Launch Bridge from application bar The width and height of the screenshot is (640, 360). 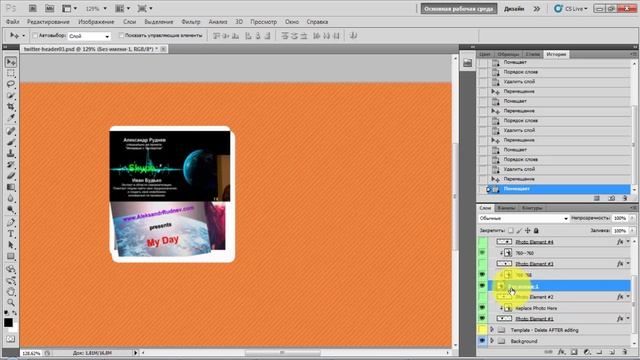[x=32, y=8]
